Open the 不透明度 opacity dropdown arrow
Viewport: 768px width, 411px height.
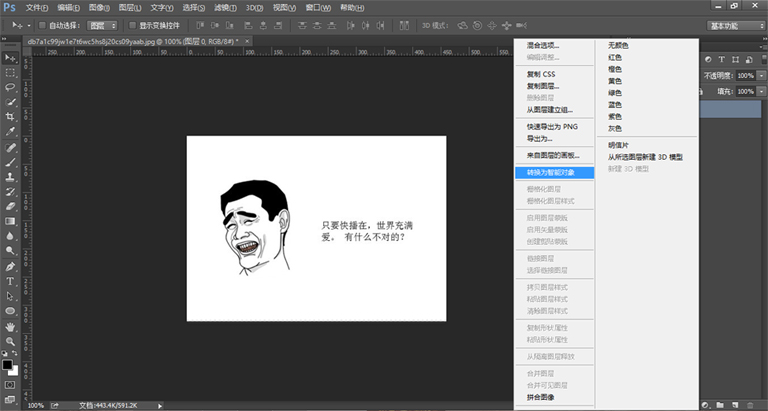point(761,75)
